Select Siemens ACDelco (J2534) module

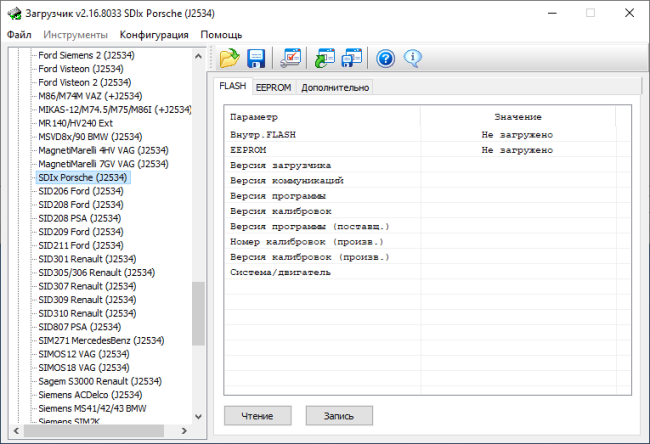[x=90, y=395]
